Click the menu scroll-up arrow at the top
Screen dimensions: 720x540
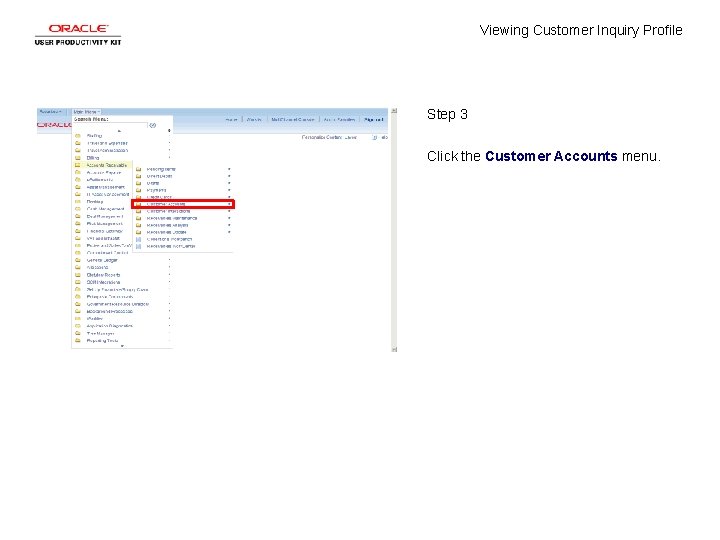tap(119, 131)
